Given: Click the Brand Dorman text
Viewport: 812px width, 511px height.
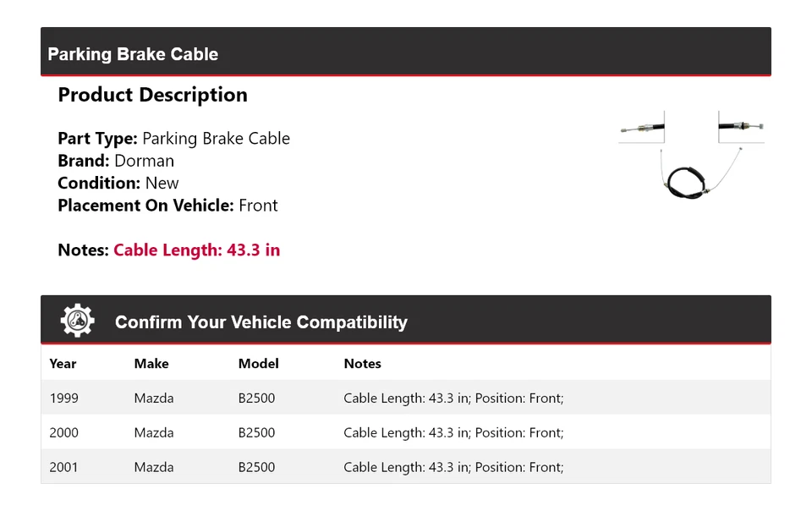Looking at the screenshot, I should coord(116,161).
